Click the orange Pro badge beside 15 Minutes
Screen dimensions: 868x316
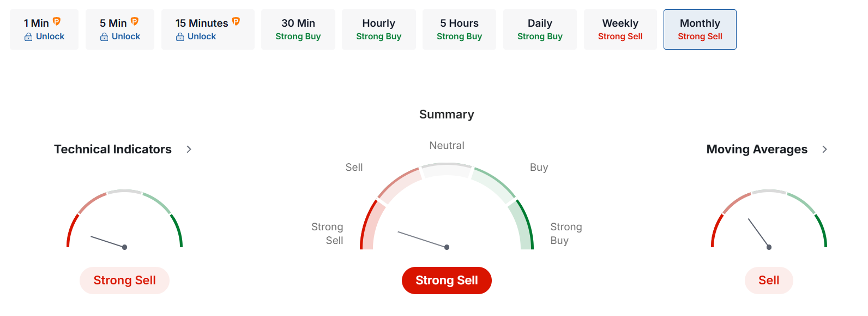236,22
